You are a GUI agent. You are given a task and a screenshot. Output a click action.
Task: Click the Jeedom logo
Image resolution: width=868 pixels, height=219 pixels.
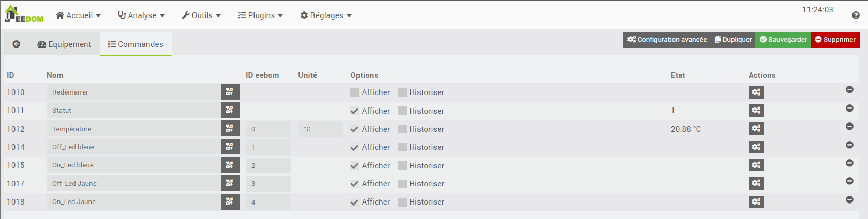coord(24,14)
